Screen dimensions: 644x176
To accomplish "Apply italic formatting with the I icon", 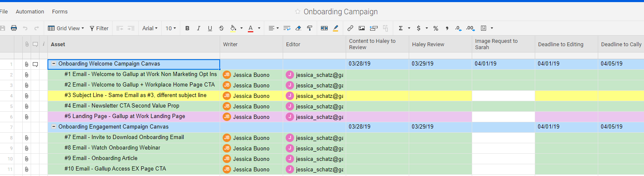I will [199, 28].
